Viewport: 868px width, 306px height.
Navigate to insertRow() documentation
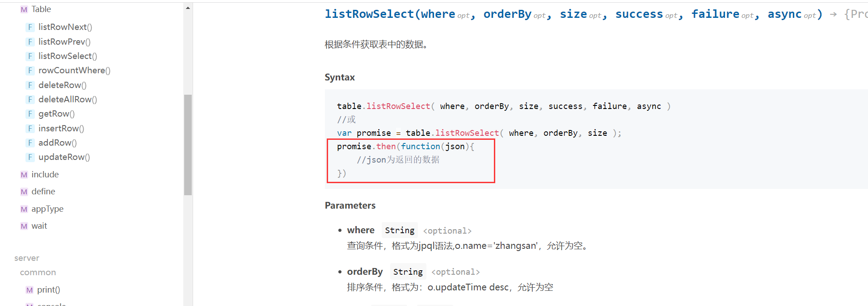coord(61,129)
